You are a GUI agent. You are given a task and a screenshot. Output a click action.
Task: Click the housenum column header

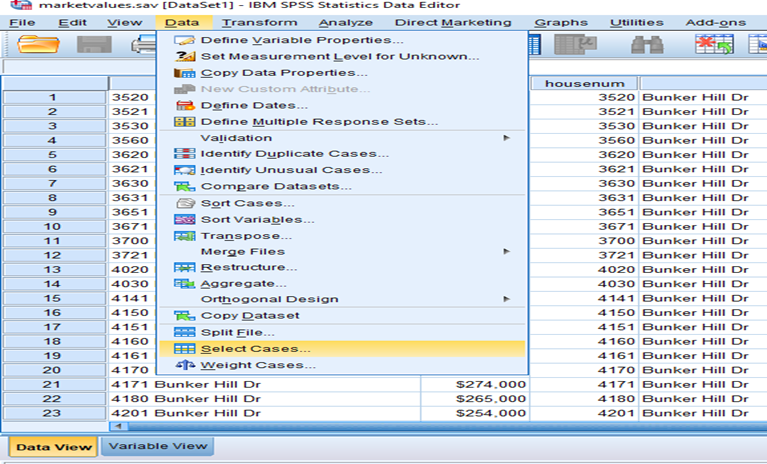[x=585, y=84]
